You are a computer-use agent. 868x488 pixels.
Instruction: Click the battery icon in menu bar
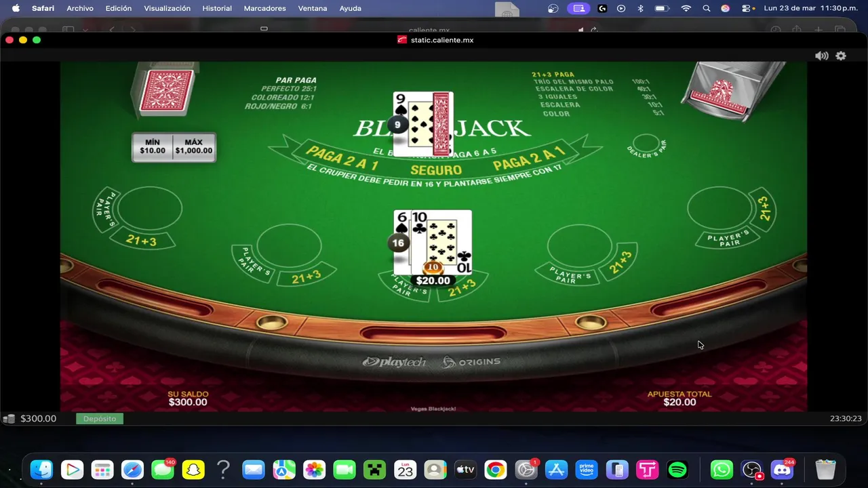(662, 8)
